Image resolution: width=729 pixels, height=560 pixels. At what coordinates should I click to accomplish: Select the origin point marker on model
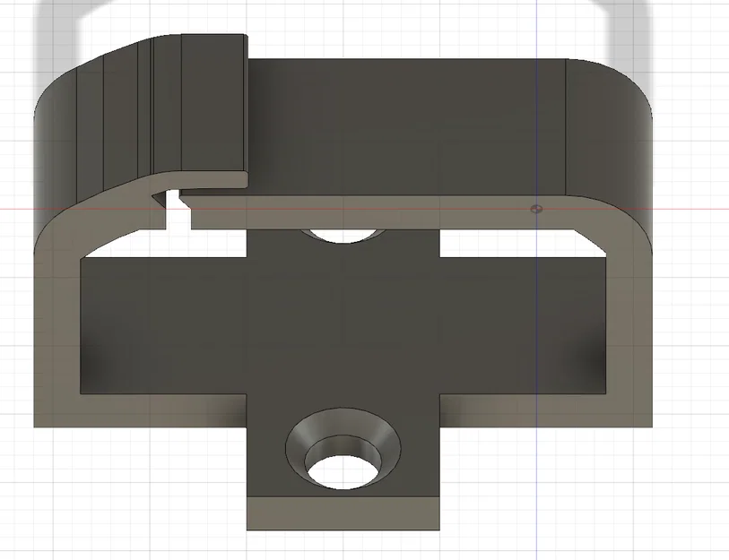point(536,209)
